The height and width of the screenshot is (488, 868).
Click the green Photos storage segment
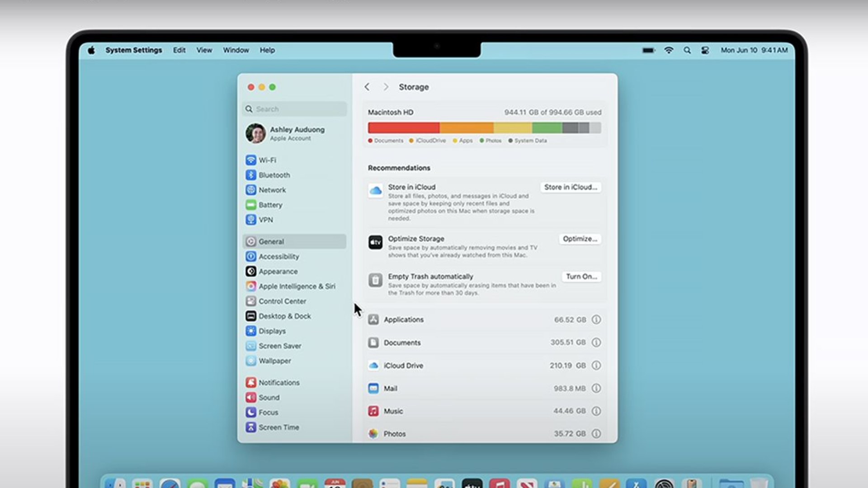coord(547,128)
